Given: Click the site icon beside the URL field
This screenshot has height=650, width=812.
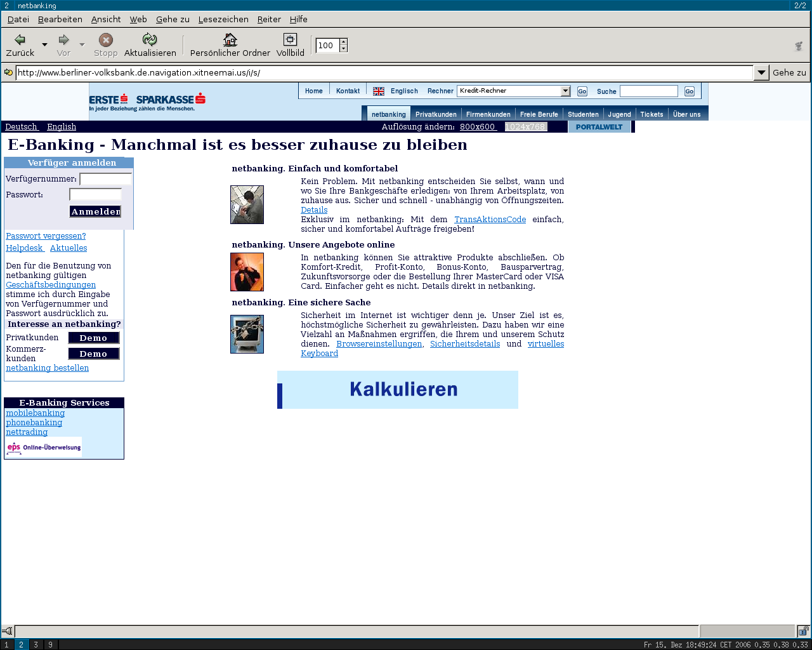Looking at the screenshot, I should pos(8,72).
